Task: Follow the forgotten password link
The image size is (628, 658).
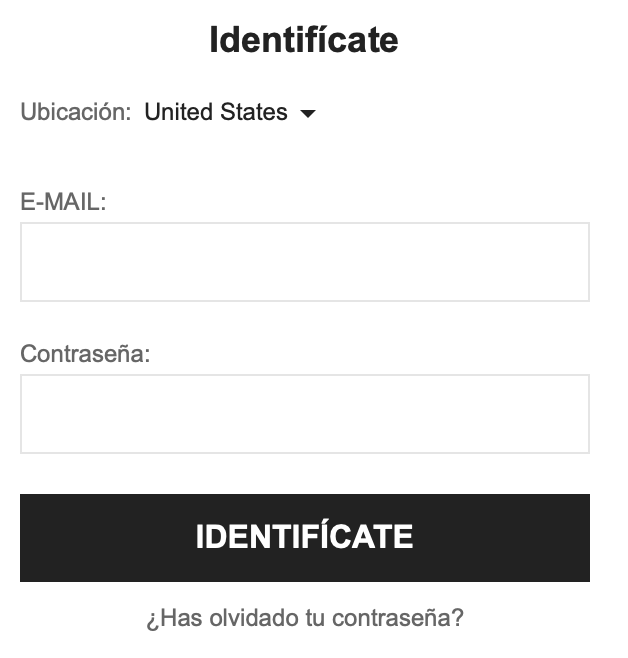Action: pos(304,618)
